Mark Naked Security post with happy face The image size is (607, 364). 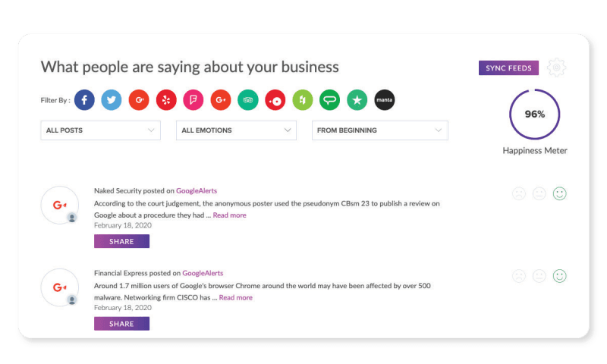[x=560, y=193]
